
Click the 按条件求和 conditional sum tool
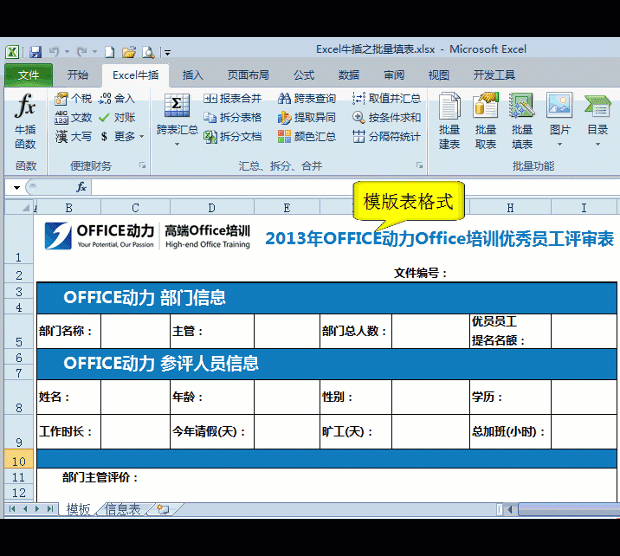(386, 117)
